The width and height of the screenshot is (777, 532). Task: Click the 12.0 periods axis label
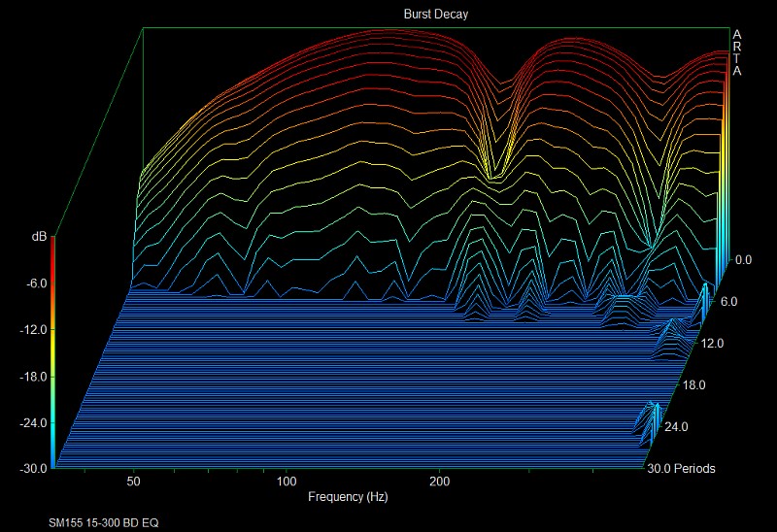[x=712, y=344]
